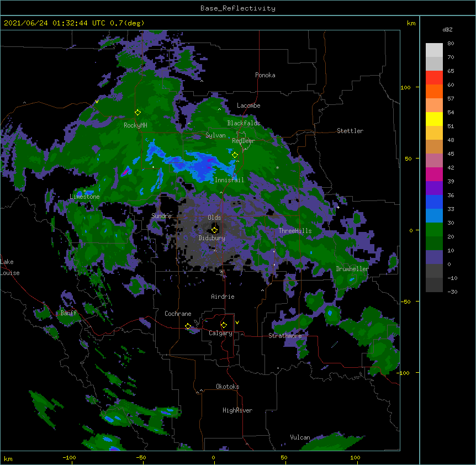Click the Calgary city label
Viewport: 476px width, 465px height.
click(220, 333)
